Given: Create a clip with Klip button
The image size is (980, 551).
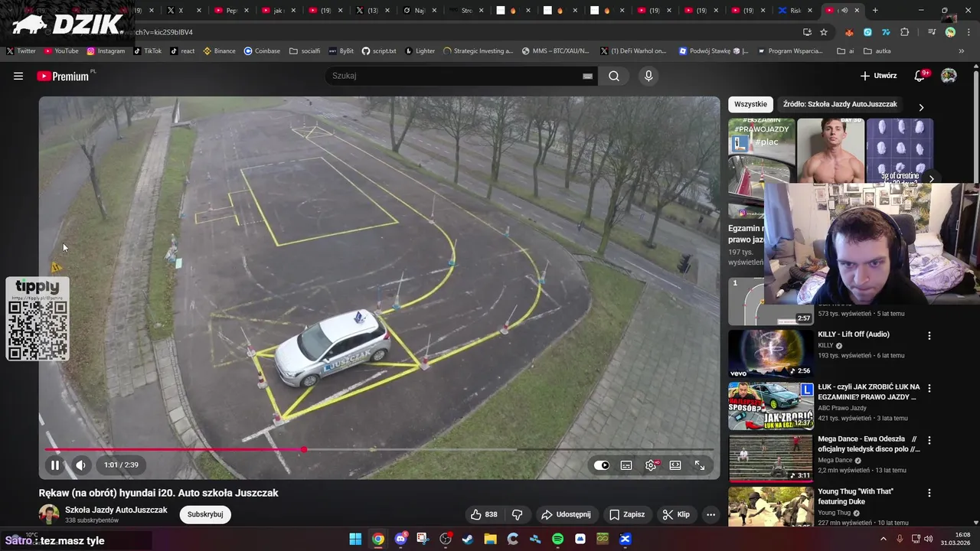Looking at the screenshot, I should pyautogui.click(x=676, y=514).
